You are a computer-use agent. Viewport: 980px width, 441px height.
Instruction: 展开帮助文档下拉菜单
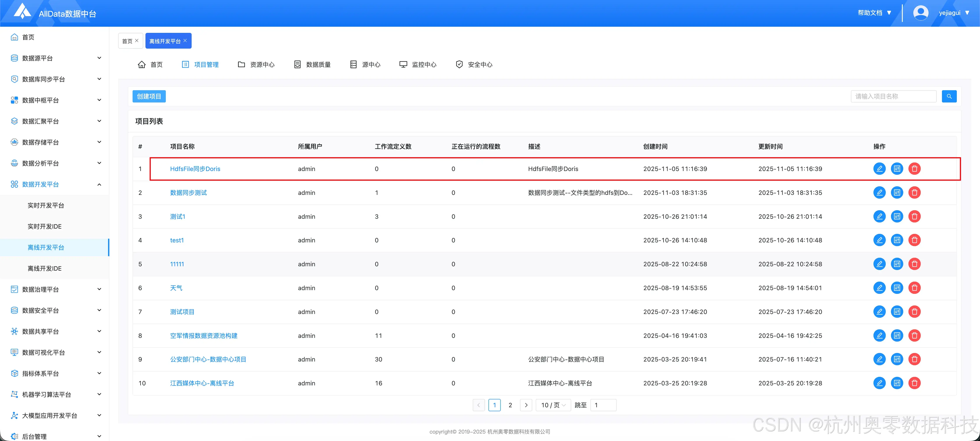(874, 12)
